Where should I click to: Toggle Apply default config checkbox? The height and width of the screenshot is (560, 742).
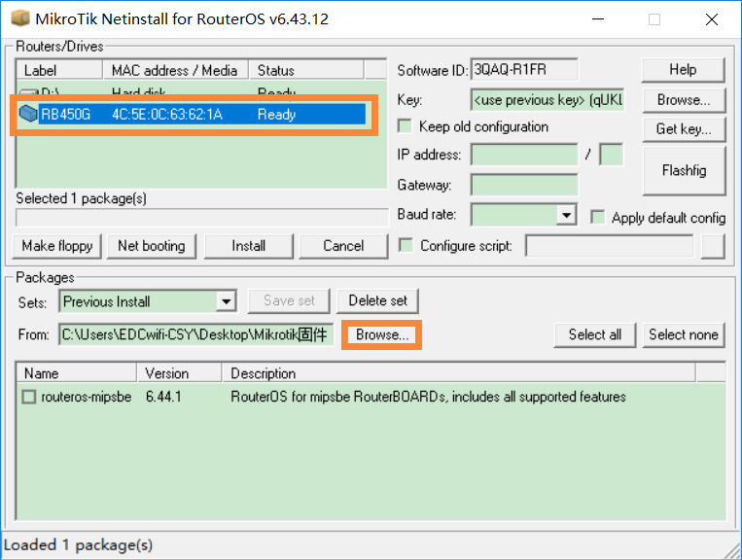point(598,218)
